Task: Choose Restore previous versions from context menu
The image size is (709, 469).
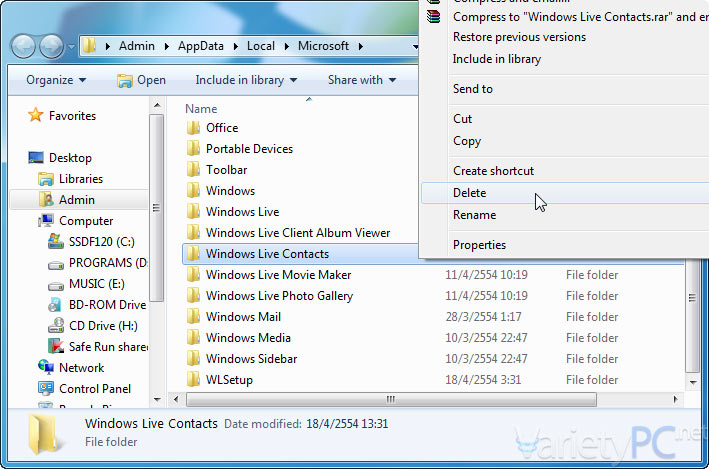Action: point(520,37)
